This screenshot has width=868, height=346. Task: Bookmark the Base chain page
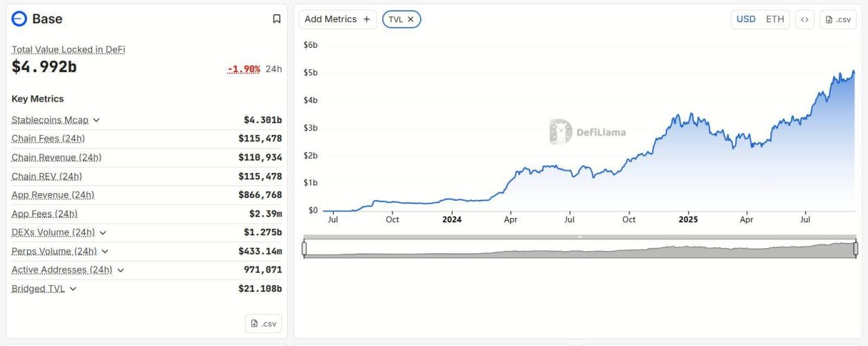click(x=276, y=19)
